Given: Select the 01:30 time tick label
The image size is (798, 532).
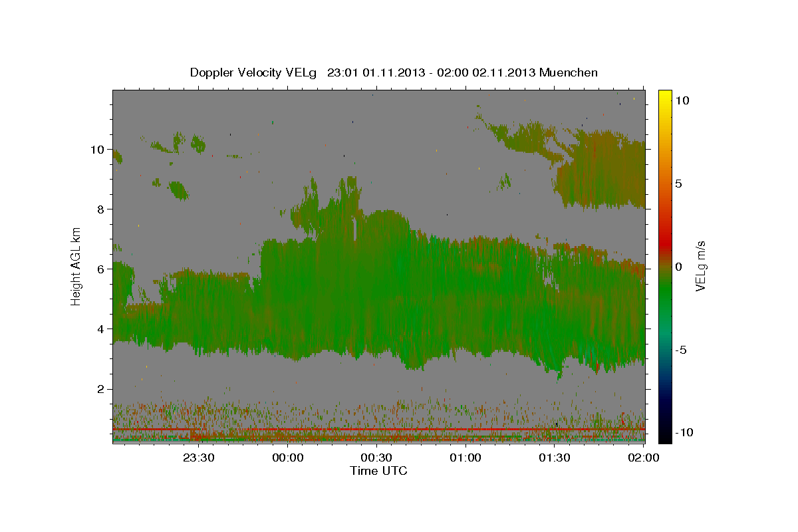Looking at the screenshot, I should coord(554,458).
